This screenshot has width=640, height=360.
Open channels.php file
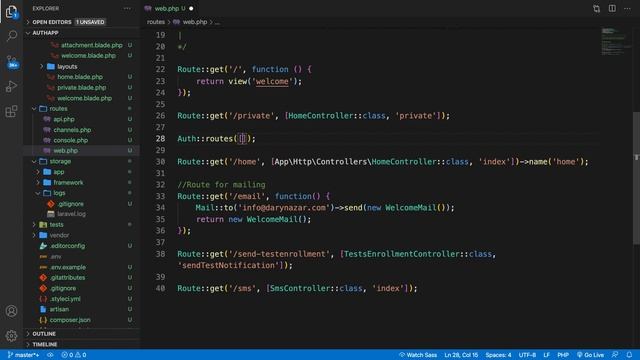coord(72,130)
